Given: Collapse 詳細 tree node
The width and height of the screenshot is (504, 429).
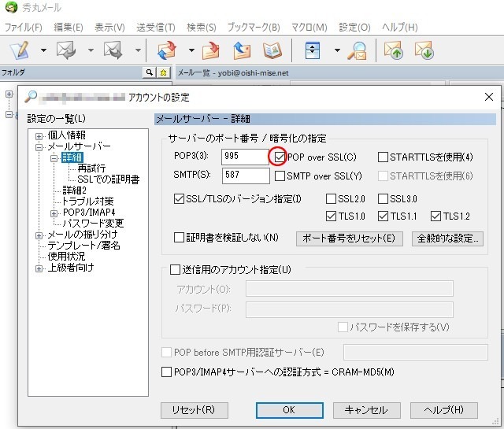Looking at the screenshot, I should (54, 158).
